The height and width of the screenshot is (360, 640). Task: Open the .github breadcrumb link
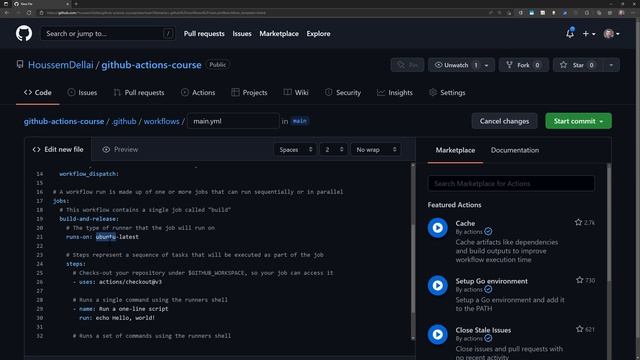click(124, 121)
